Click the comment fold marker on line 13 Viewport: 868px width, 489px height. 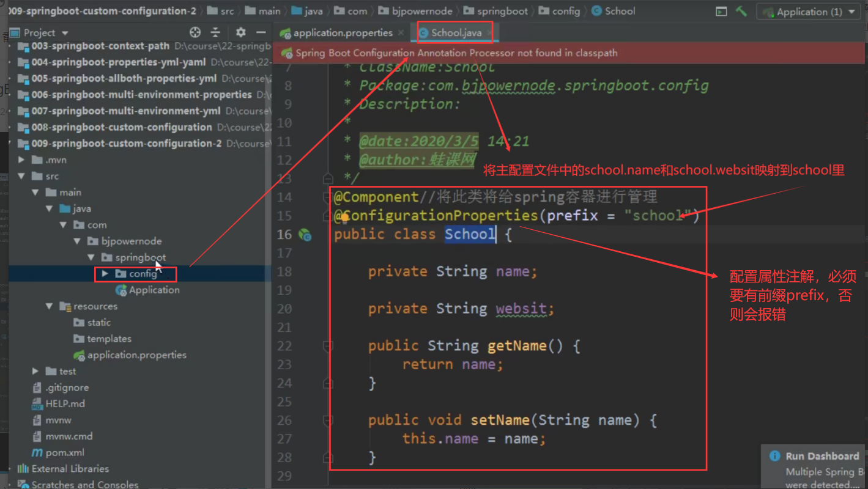(x=328, y=178)
